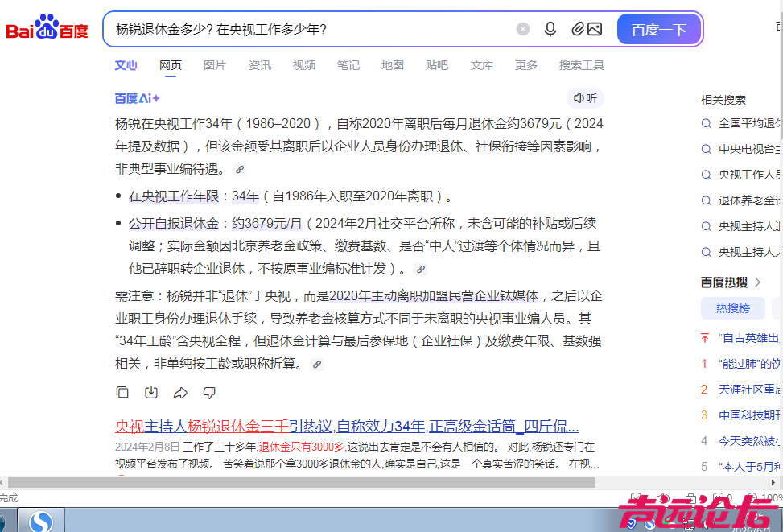The width and height of the screenshot is (783, 532).
Task: Click the download/save answer icon
Action: (151, 393)
